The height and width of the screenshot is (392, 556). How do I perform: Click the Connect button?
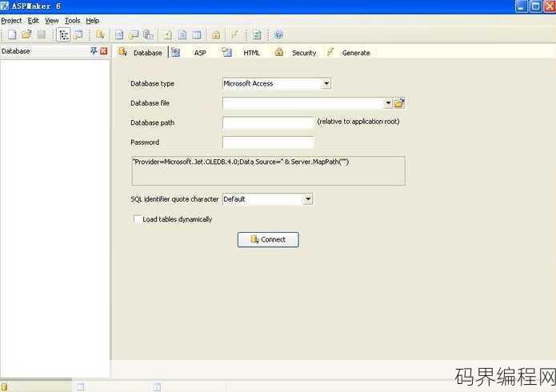pos(268,239)
